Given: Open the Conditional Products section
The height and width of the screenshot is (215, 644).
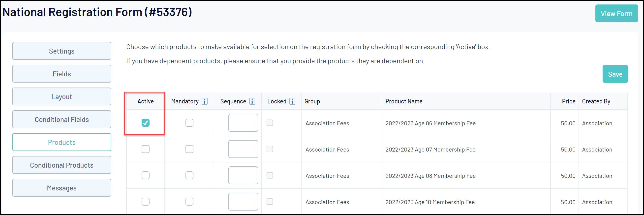Looking at the screenshot, I should tap(62, 165).
